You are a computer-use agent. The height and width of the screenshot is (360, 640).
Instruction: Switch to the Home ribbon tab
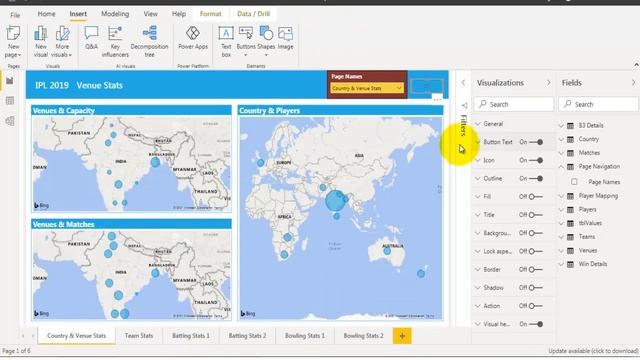(47, 14)
